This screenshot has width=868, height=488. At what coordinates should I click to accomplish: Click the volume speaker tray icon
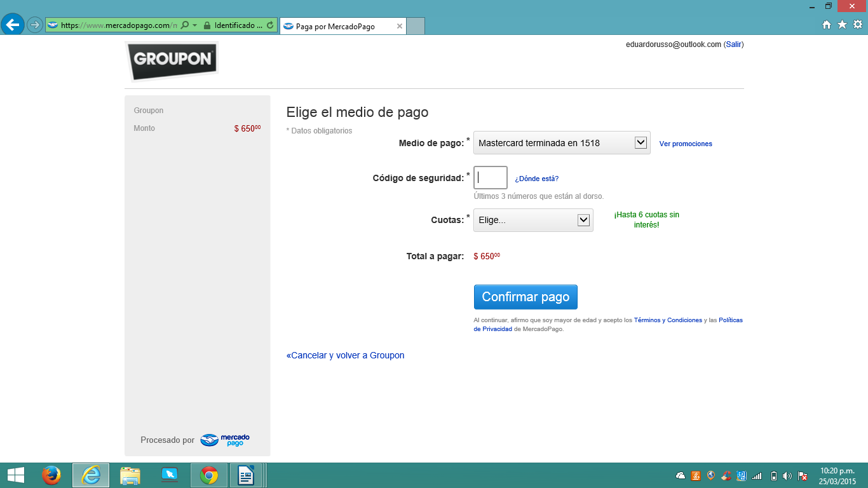(x=787, y=476)
